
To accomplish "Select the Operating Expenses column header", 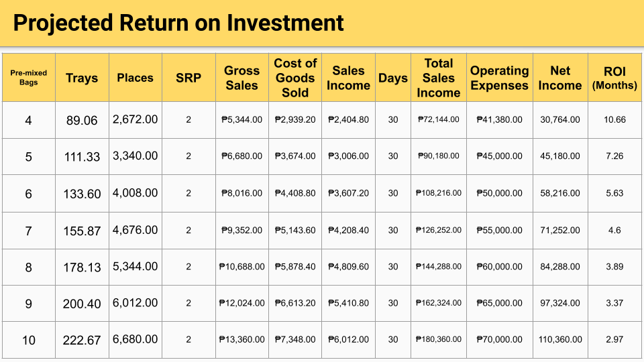I will coord(499,78).
